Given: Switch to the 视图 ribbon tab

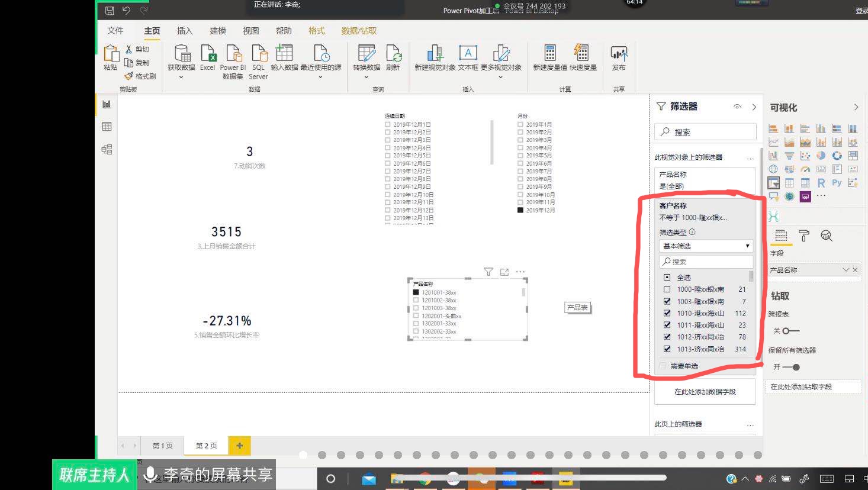Looking at the screenshot, I should [x=251, y=31].
